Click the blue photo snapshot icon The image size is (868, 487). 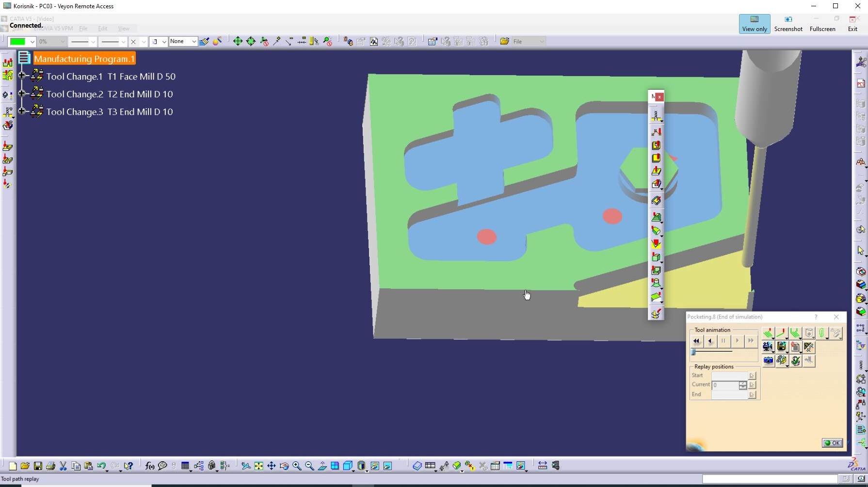768,361
